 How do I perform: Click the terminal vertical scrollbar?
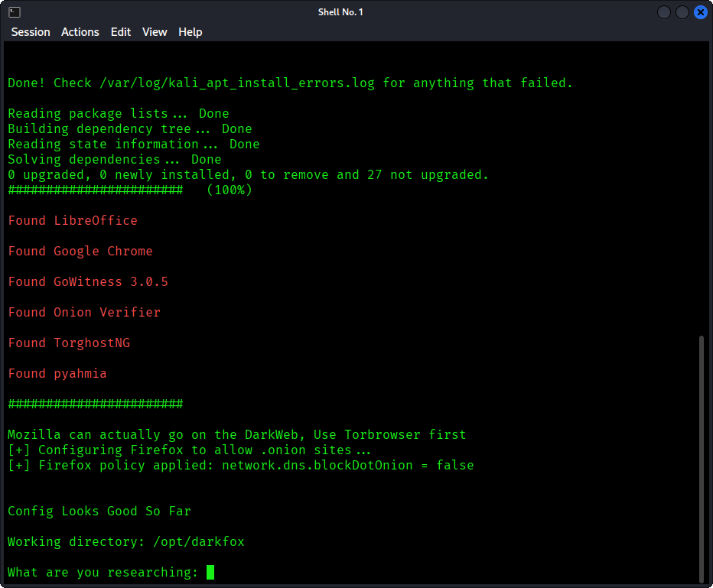[702, 458]
